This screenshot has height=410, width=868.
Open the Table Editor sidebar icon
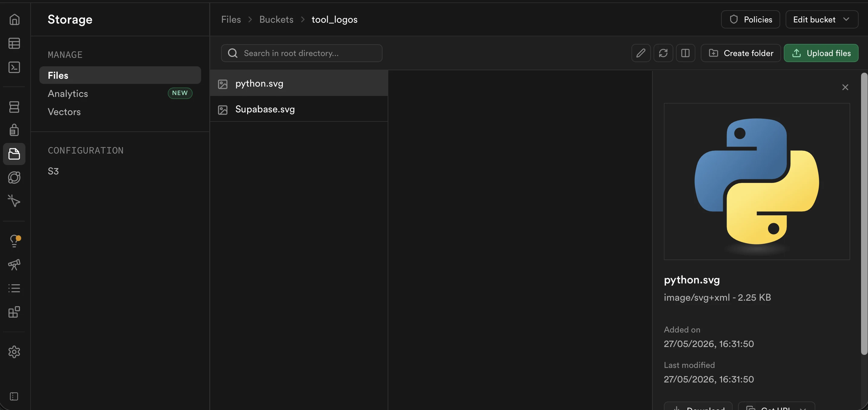tap(14, 43)
